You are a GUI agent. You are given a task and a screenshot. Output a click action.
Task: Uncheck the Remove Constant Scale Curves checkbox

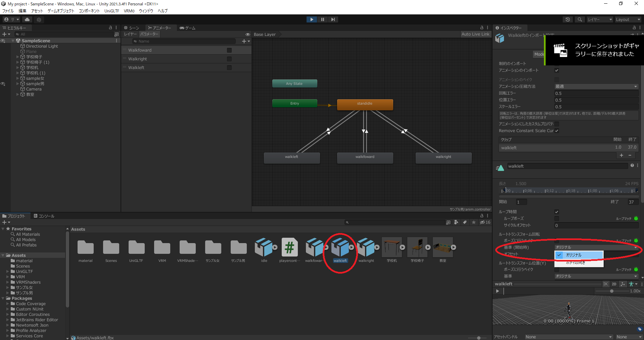pos(557,131)
